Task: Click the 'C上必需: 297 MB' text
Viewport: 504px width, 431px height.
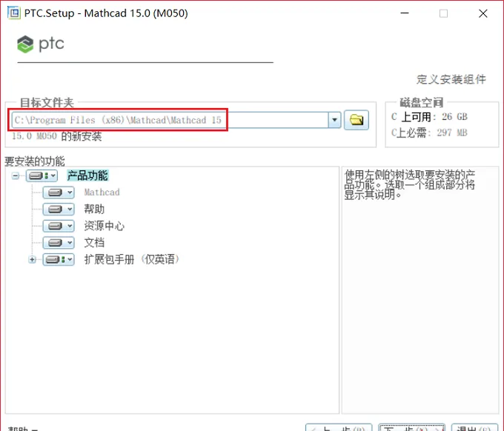Action: tap(429, 133)
